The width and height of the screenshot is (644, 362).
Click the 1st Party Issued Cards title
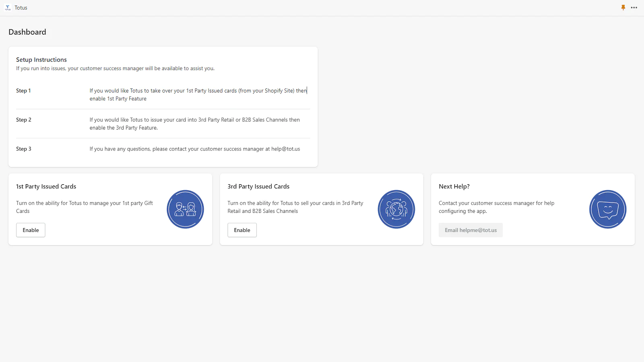pos(46,187)
